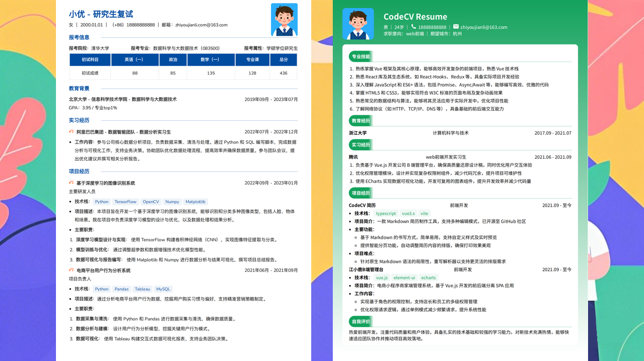The width and height of the screenshot is (644, 361).
Task: Click the Python tag beside Pandas
Action: 102,289
